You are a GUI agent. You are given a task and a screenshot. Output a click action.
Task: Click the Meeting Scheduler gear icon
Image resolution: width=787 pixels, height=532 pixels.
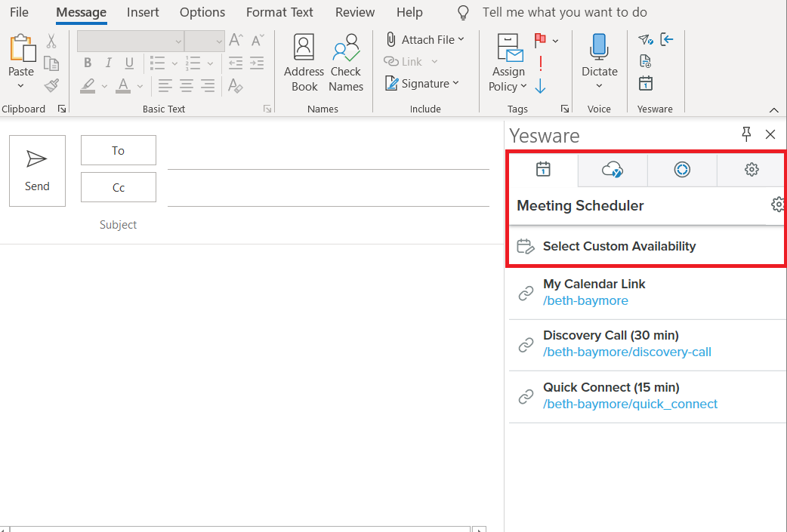(x=778, y=204)
